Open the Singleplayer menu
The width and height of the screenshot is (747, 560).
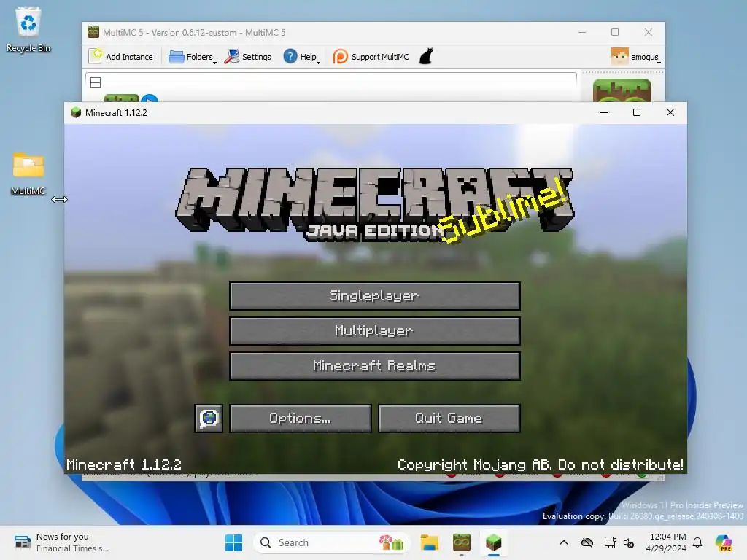374,296
